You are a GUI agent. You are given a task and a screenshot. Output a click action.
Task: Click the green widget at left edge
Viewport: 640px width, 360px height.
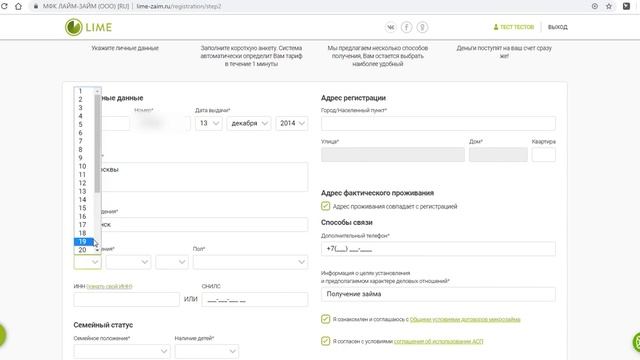[x=3, y=336]
